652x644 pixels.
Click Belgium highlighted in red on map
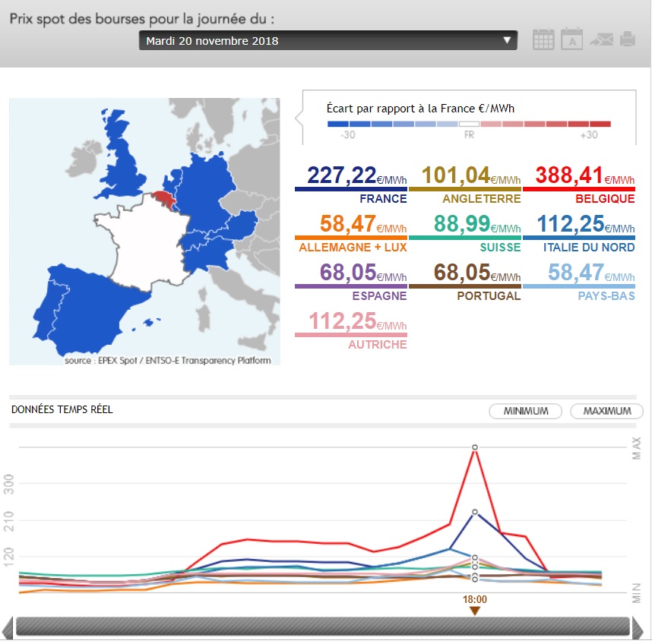(x=161, y=197)
